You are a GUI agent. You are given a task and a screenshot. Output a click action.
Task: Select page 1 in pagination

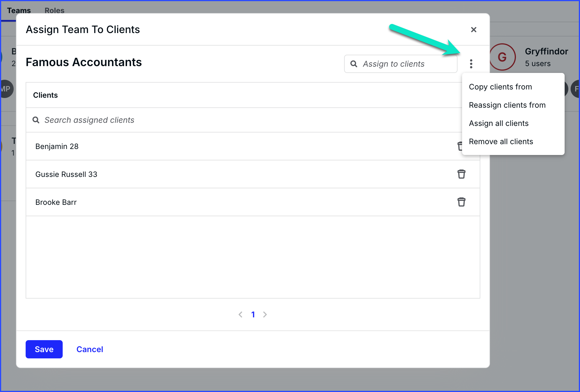[x=253, y=315]
